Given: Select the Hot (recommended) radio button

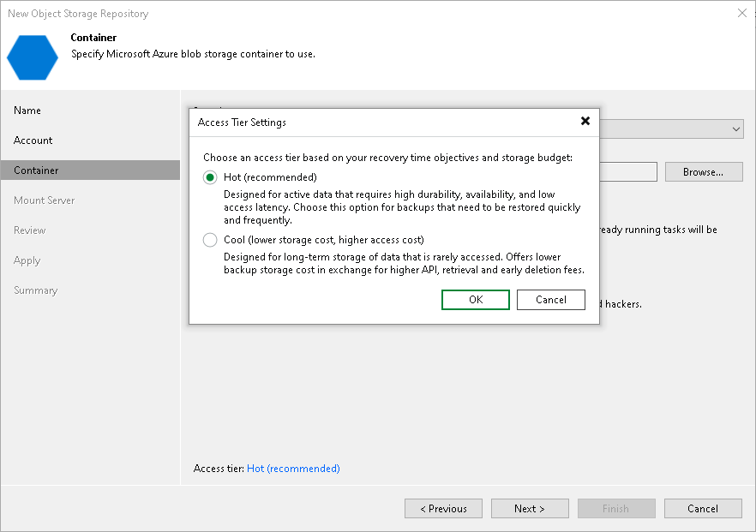Looking at the screenshot, I should (210, 177).
